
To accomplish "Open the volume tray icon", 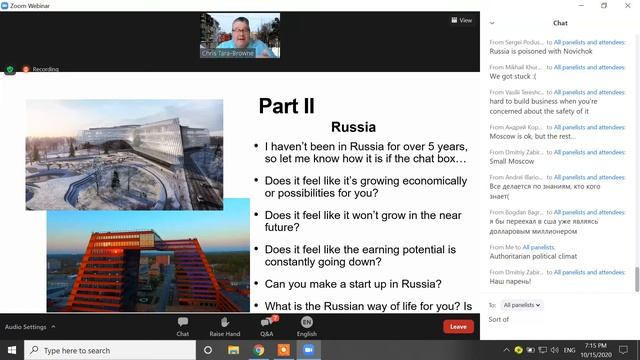I will tap(554, 350).
